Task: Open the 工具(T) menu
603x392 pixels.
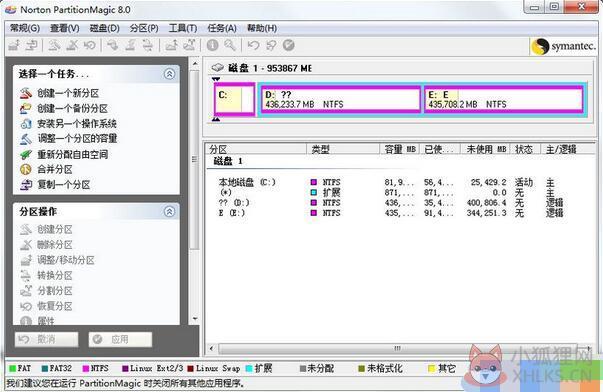Action: tap(183, 28)
